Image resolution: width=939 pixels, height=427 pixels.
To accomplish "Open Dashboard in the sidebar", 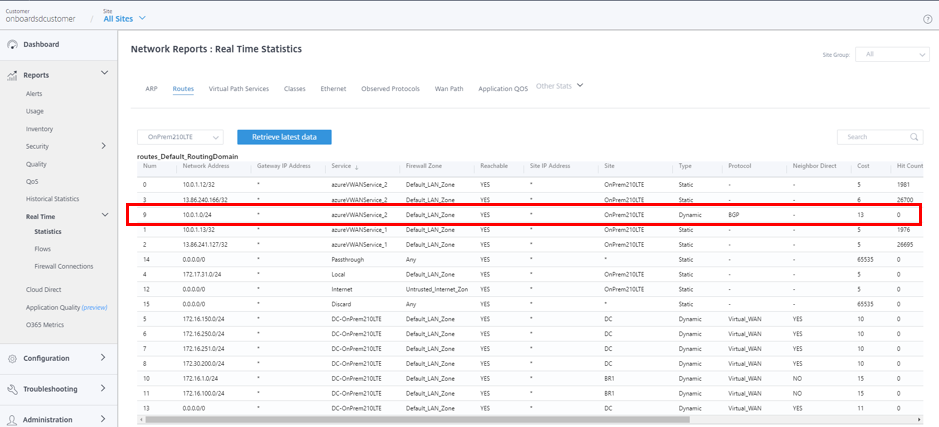I will coord(41,44).
